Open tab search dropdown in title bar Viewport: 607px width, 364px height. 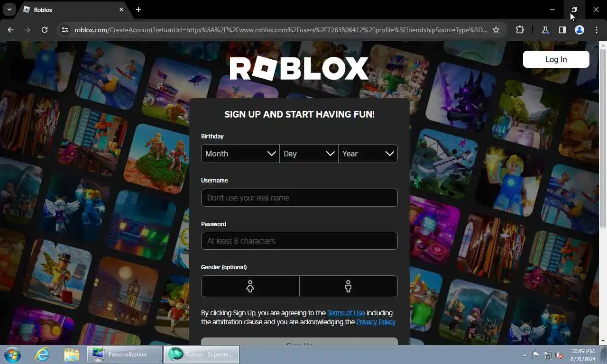click(x=9, y=9)
